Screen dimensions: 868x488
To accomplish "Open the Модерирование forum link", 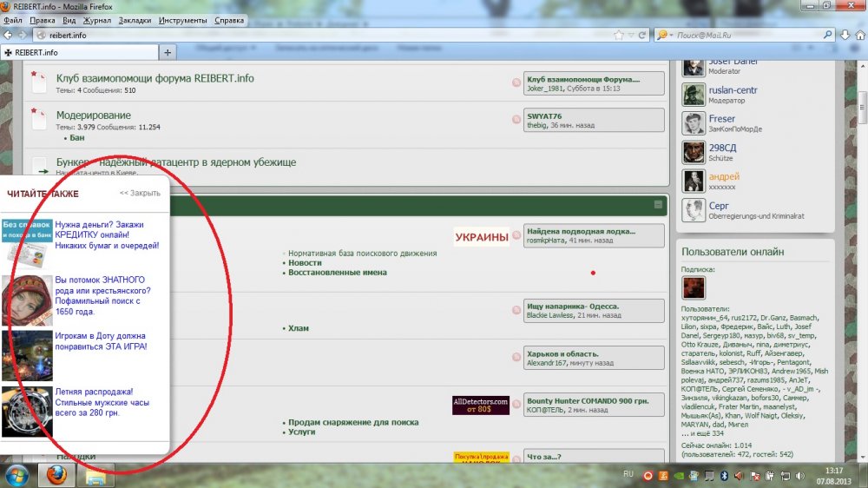I will coord(94,115).
